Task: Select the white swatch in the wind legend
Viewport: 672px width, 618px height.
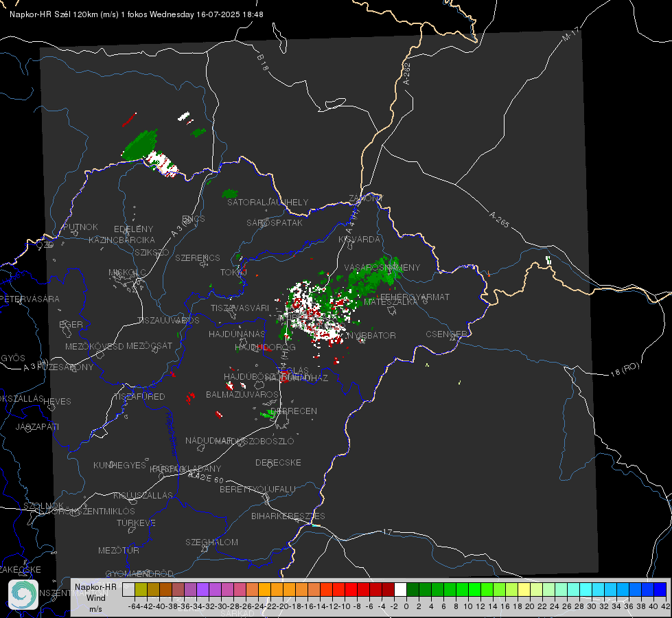Action: pos(400,589)
